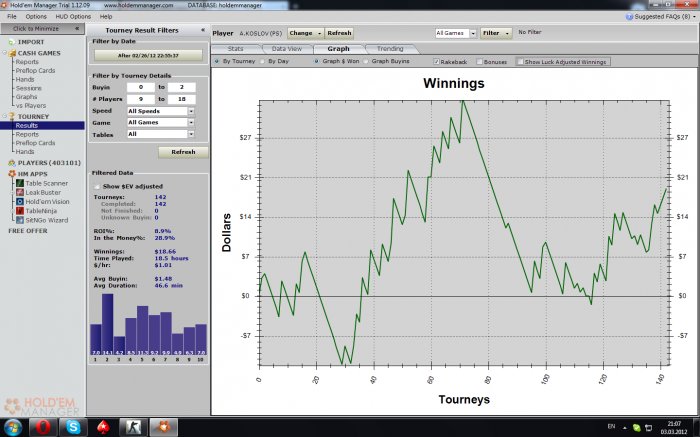700x437 pixels.
Task: Select the By Day radio button
Action: click(262, 61)
